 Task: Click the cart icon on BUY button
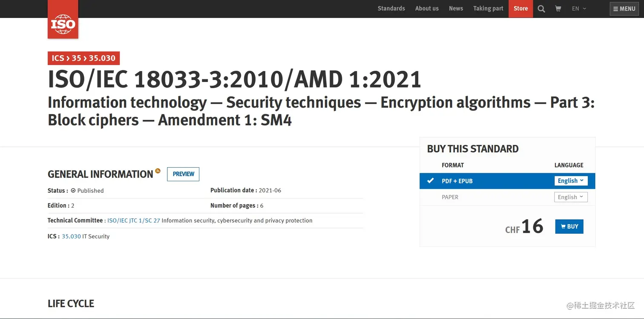[563, 226]
